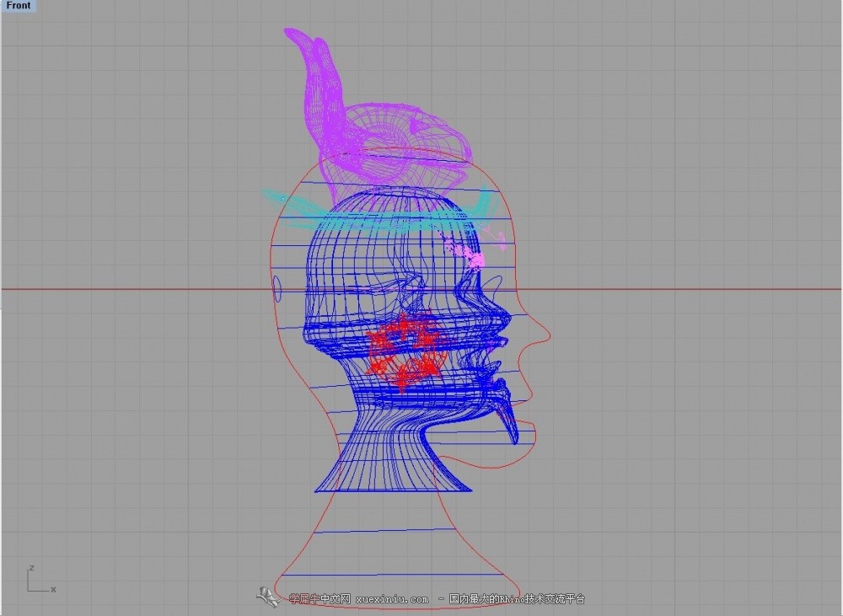This screenshot has width=843, height=616.
Task: Select the small pink arrow shape near the brow
Action: 495,237
